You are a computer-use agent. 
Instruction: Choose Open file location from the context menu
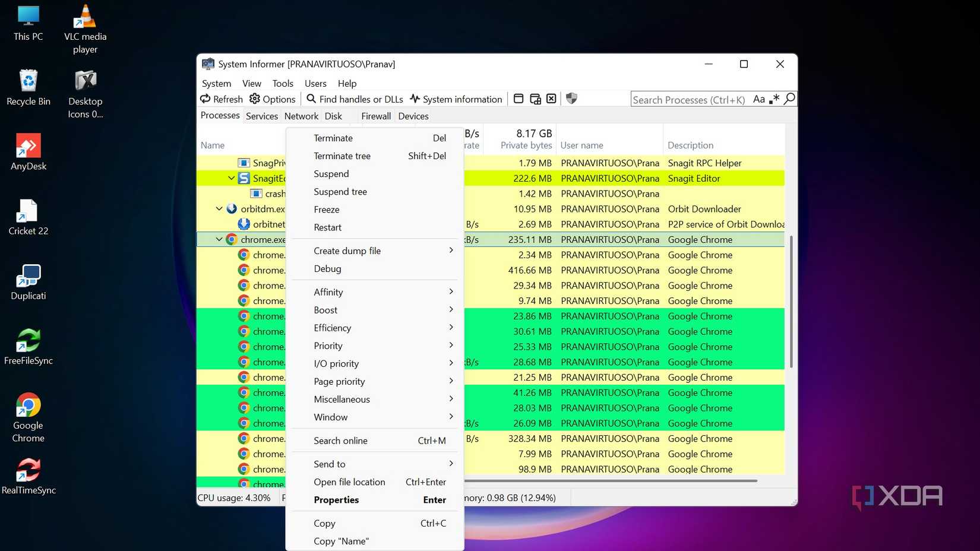pyautogui.click(x=349, y=482)
